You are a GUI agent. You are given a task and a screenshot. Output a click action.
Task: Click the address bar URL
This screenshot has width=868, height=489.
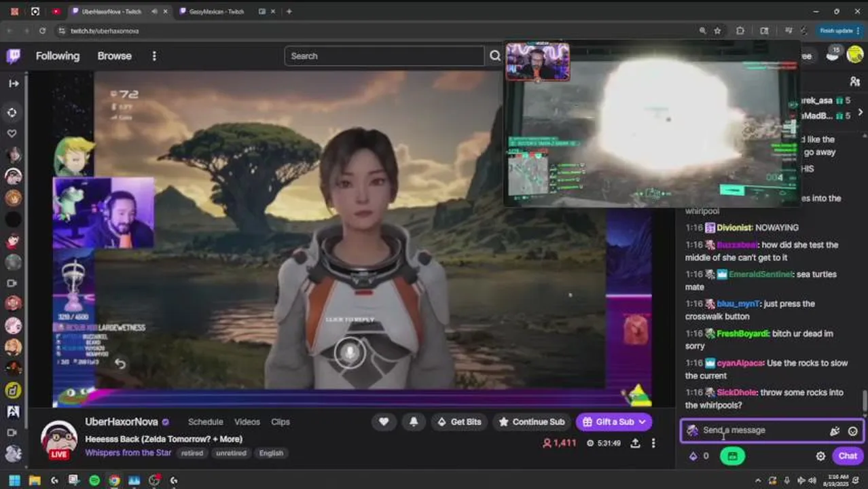coord(105,31)
